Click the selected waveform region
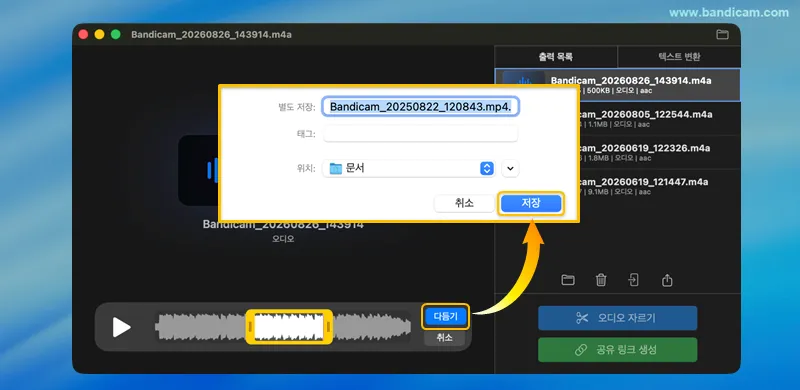Screen dimensions: 800x390 coord(289,327)
